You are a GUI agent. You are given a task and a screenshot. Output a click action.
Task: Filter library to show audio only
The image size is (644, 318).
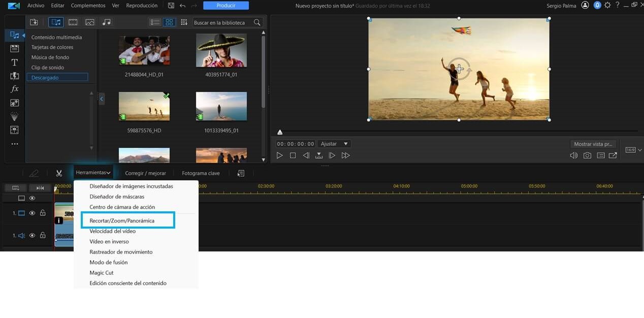point(106,22)
